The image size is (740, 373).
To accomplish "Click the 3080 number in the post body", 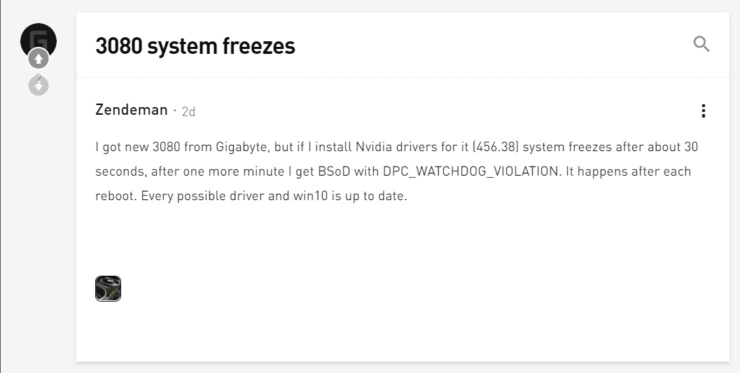I will point(166,147).
